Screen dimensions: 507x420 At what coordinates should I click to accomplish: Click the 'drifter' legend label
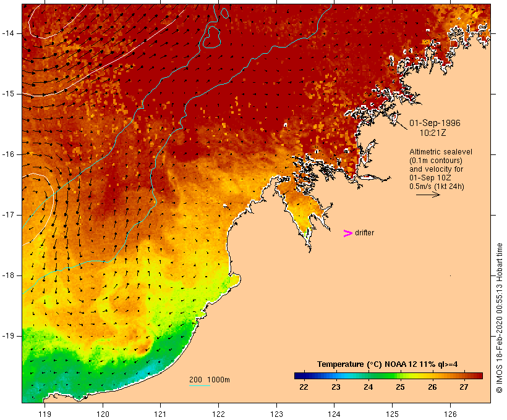pos(364,233)
